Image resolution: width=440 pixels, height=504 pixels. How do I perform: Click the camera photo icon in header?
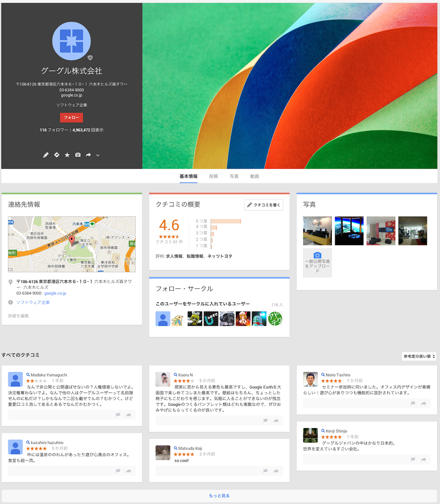click(x=78, y=155)
